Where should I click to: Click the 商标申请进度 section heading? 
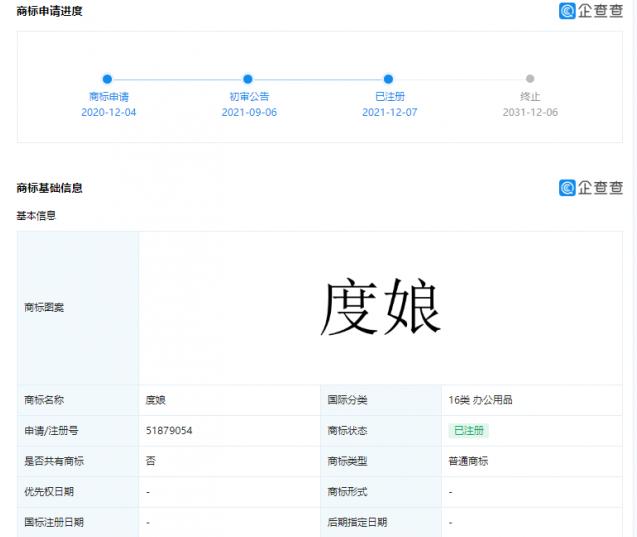(50, 11)
